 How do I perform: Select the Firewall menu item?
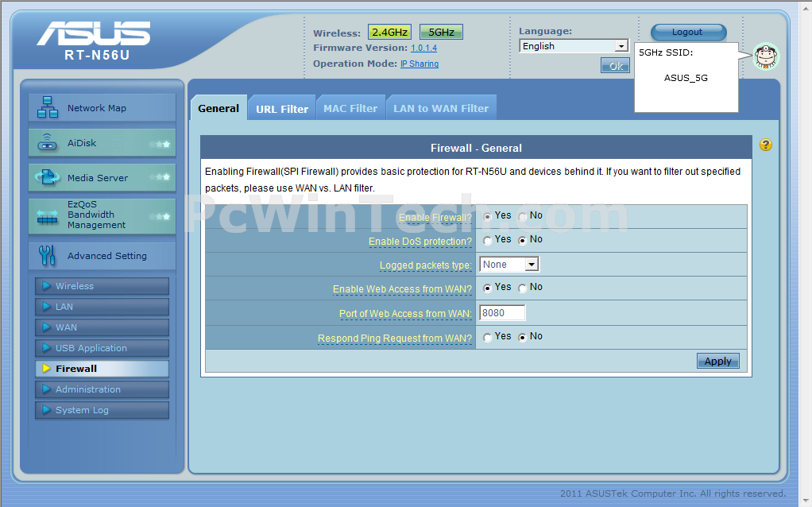pyautogui.click(x=102, y=369)
